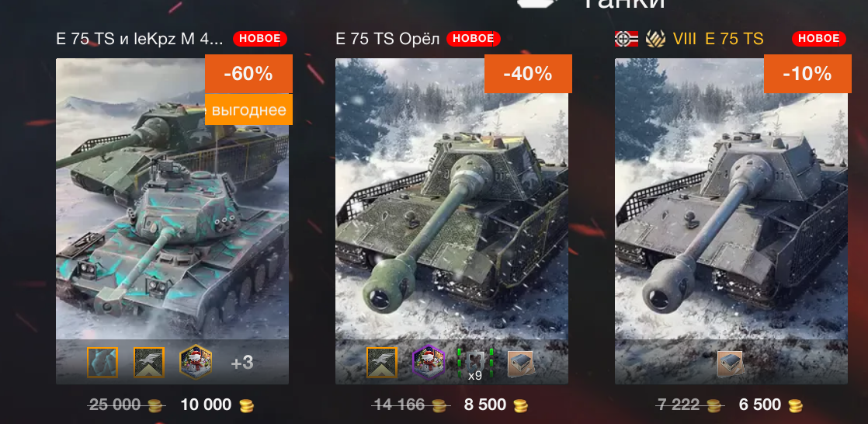The height and width of the screenshot is (424, 868).
Task: Click the German flag icon beside VIII
Action: tap(627, 39)
